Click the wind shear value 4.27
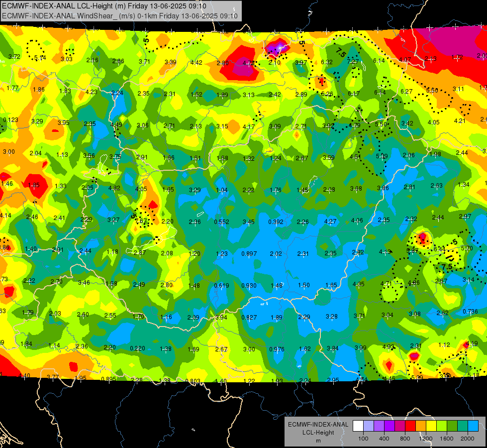The width and height of the screenshot is (487, 448). (330, 221)
